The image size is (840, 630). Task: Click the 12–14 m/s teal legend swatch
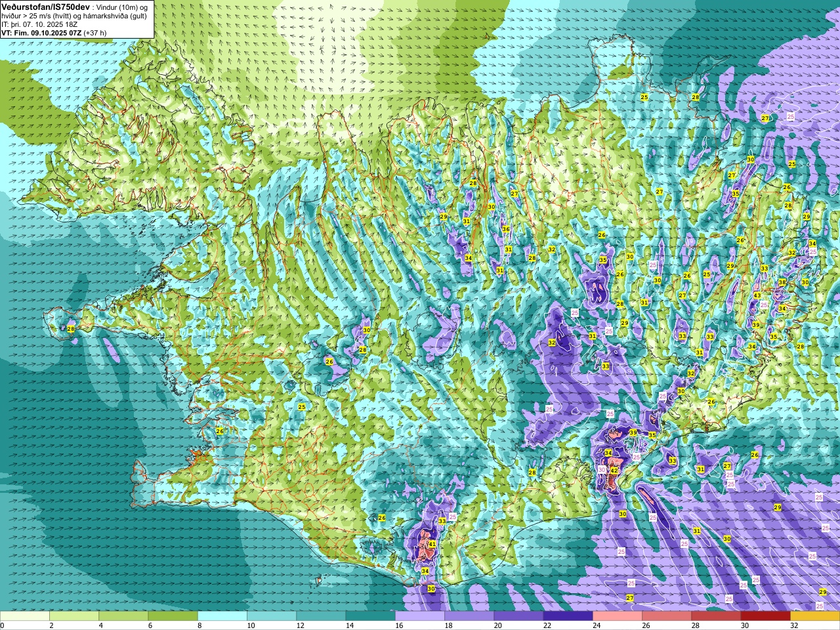pos(321,616)
